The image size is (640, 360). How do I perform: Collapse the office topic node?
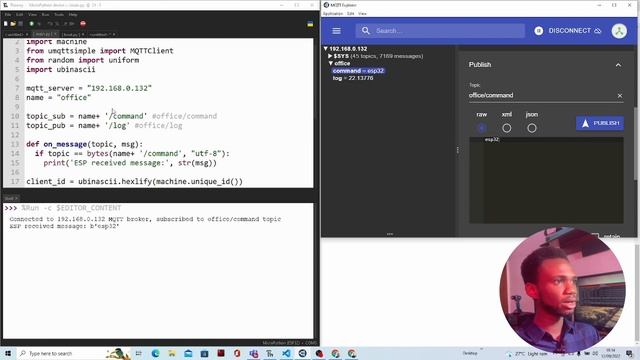331,63
